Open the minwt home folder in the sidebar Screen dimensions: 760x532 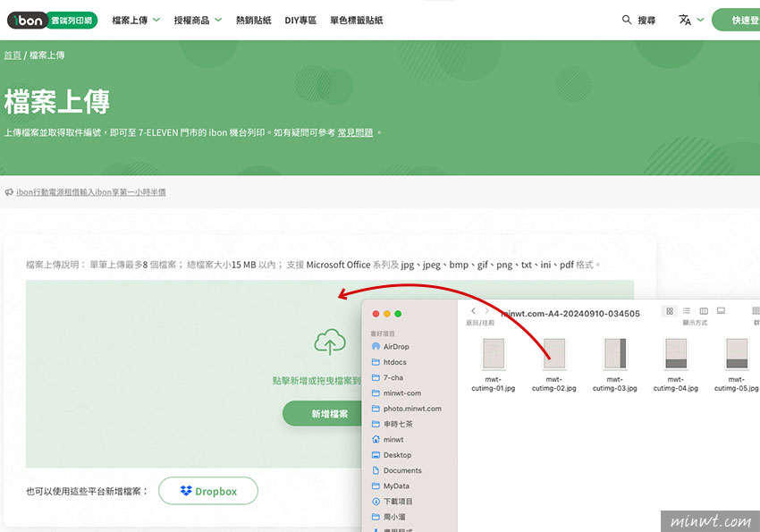tap(388, 439)
